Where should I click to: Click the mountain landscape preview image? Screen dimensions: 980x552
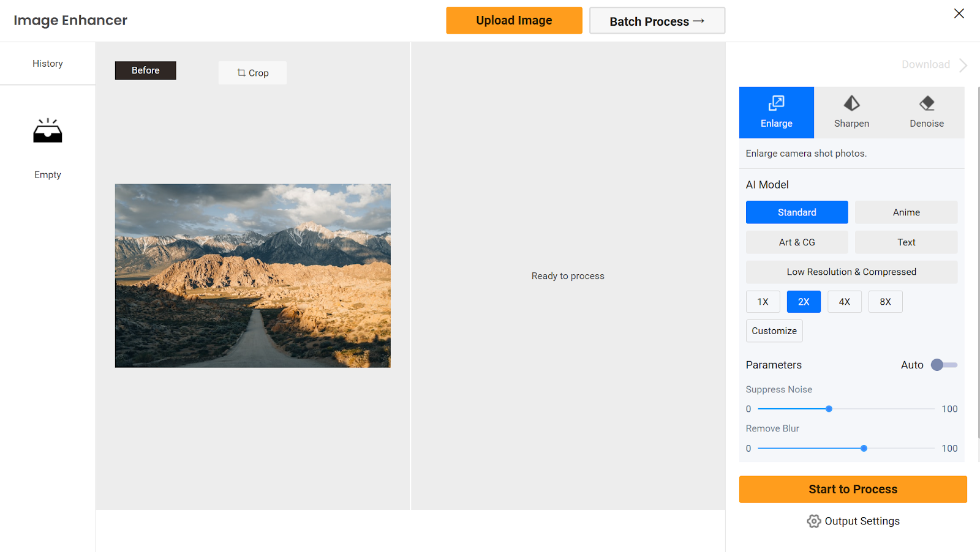[253, 276]
